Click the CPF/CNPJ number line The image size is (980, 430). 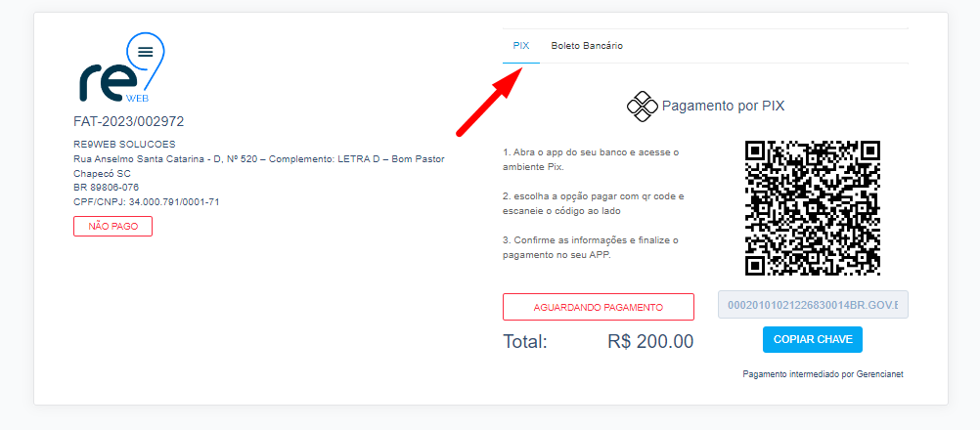147,201
